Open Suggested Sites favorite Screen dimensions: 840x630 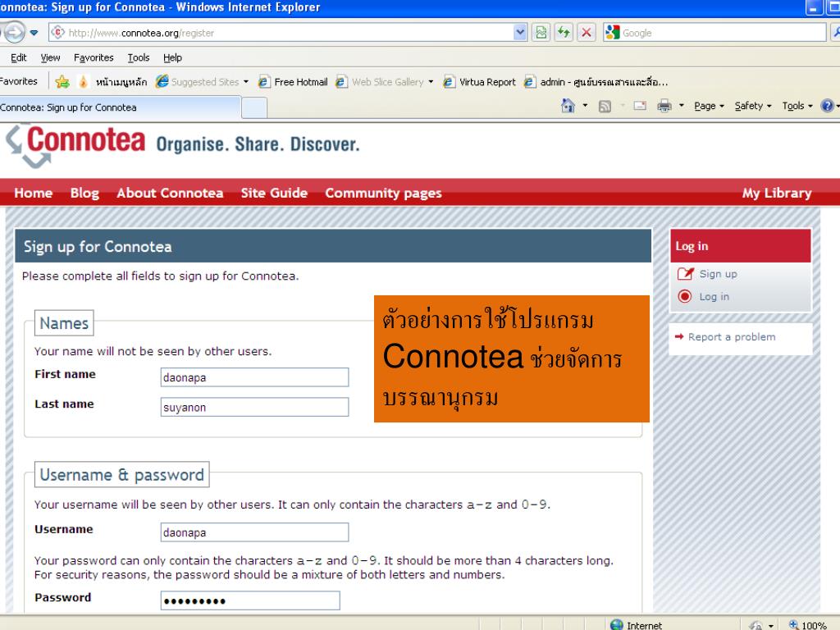[198, 82]
